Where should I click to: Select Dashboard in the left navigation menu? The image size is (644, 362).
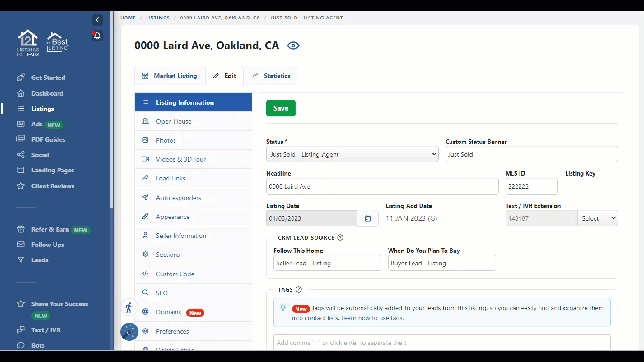tap(47, 93)
